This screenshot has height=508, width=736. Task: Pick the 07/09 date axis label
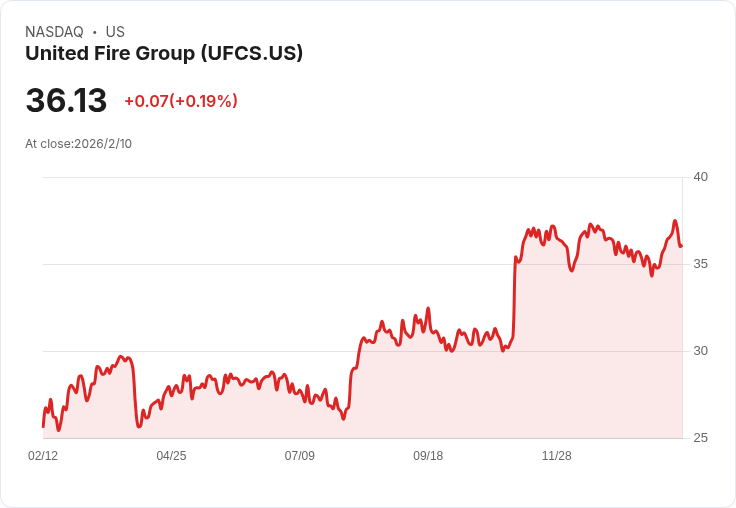[x=299, y=456]
